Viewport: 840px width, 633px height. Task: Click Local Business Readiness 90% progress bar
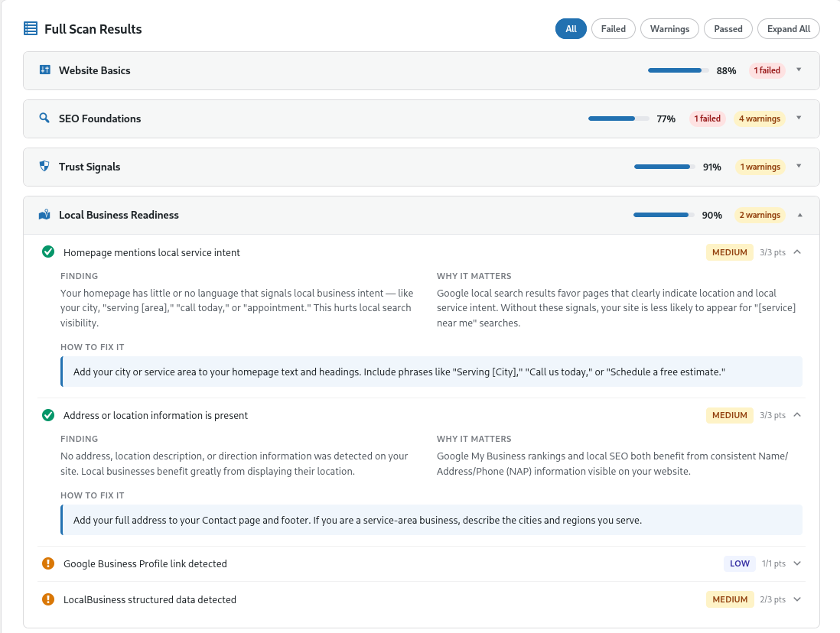pos(664,215)
